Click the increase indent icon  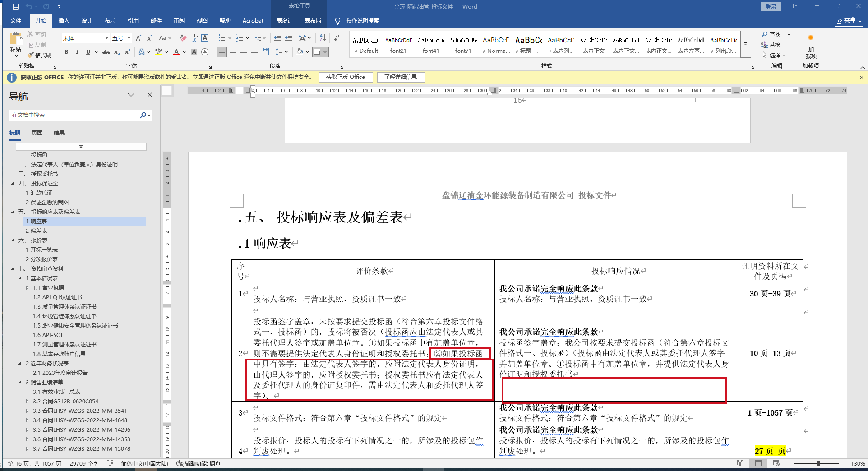(x=288, y=38)
